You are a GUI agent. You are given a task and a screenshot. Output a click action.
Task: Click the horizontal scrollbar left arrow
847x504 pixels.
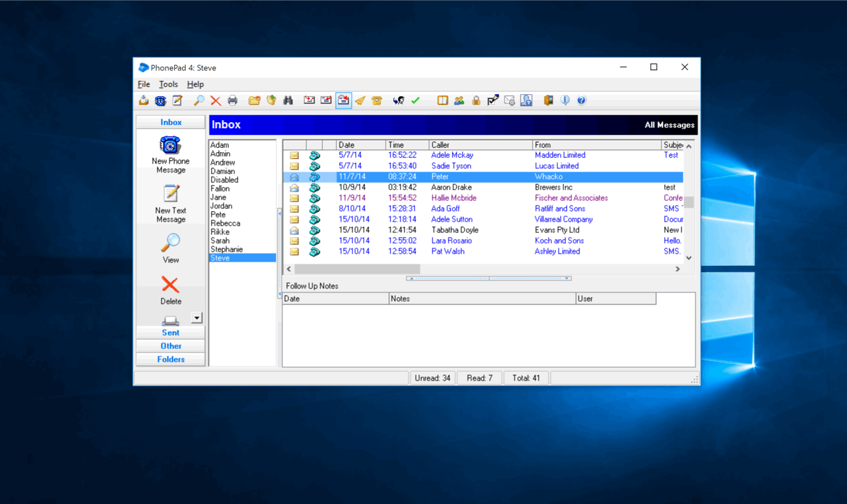[x=289, y=269]
